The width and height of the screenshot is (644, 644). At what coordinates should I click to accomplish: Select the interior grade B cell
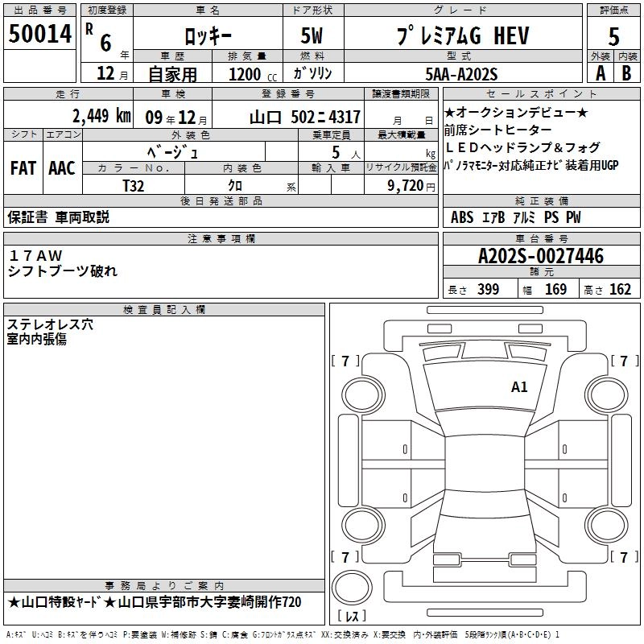pyautogui.click(x=627, y=72)
